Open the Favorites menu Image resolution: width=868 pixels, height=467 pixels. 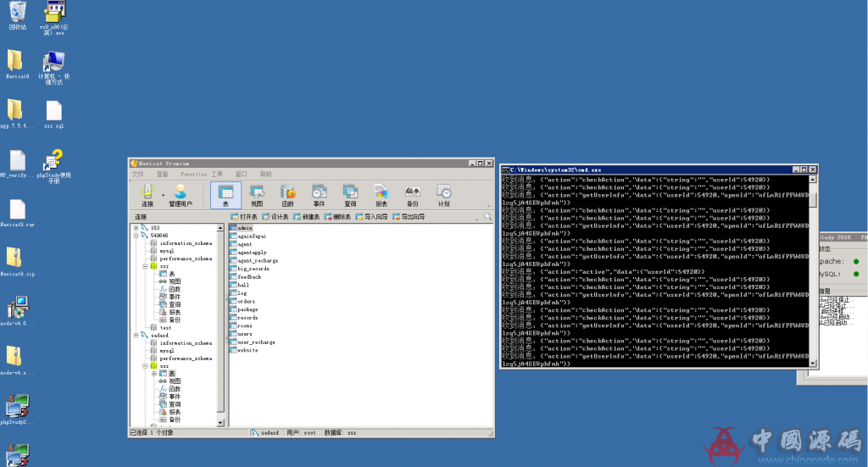[194, 175]
